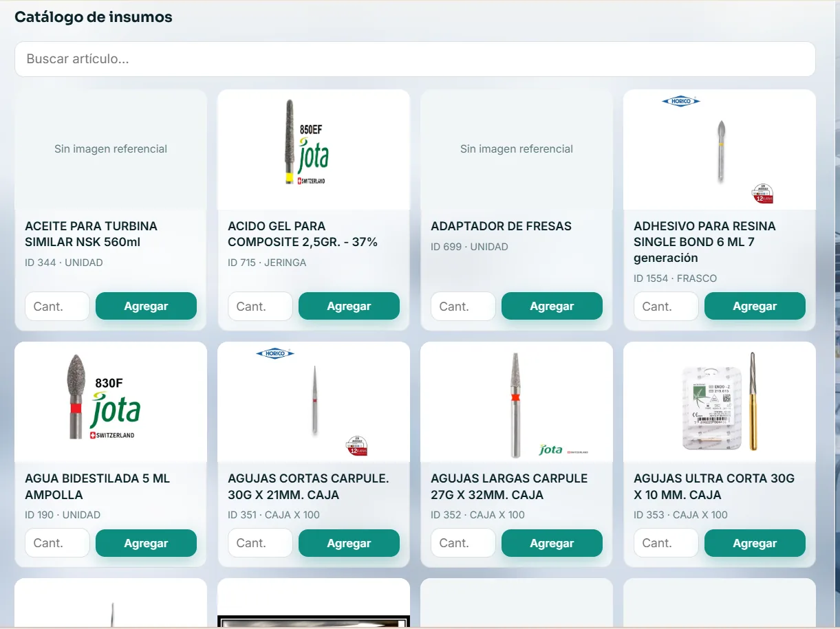
Task: Open the AGUJAS ULTRA CORTA package image
Action: 720,402
